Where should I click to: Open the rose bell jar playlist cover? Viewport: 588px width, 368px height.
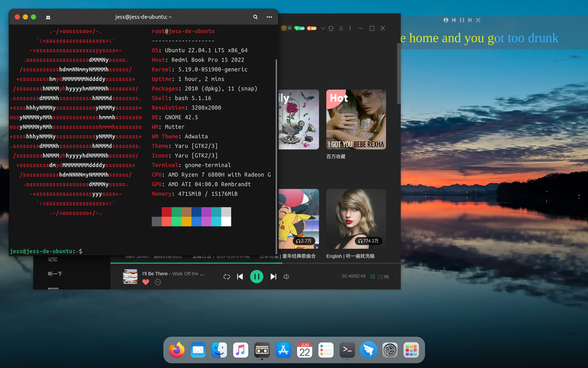(x=299, y=119)
